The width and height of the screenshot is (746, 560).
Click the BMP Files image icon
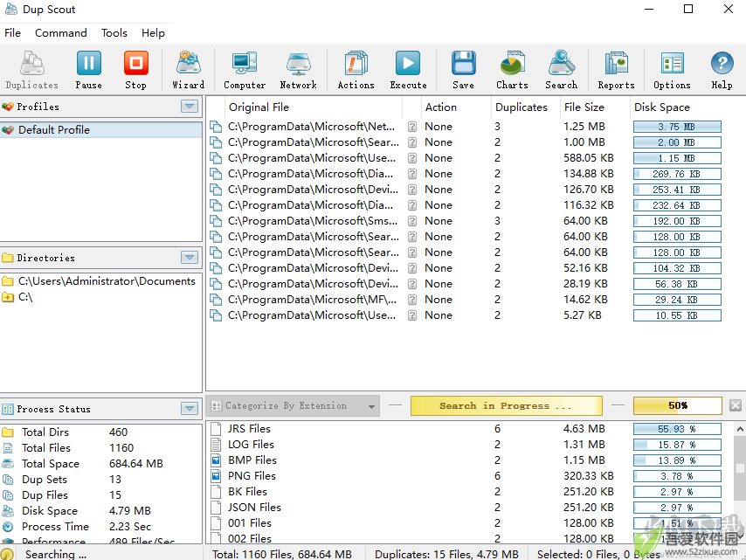216,460
